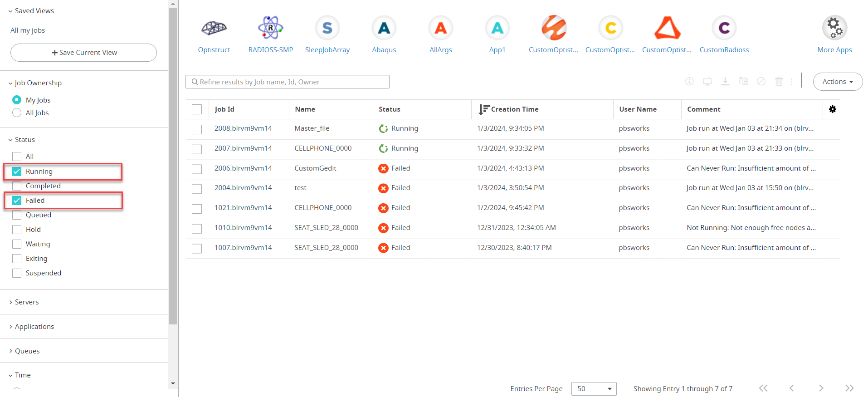The height and width of the screenshot is (397, 868).
Task: Select the SleepJobArray app icon
Action: (x=327, y=29)
